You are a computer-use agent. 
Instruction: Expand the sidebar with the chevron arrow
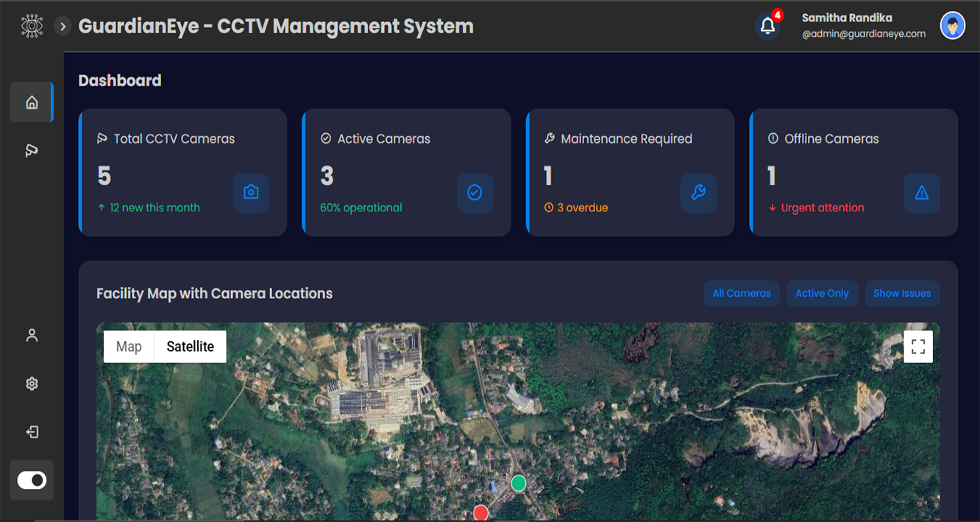(x=63, y=27)
